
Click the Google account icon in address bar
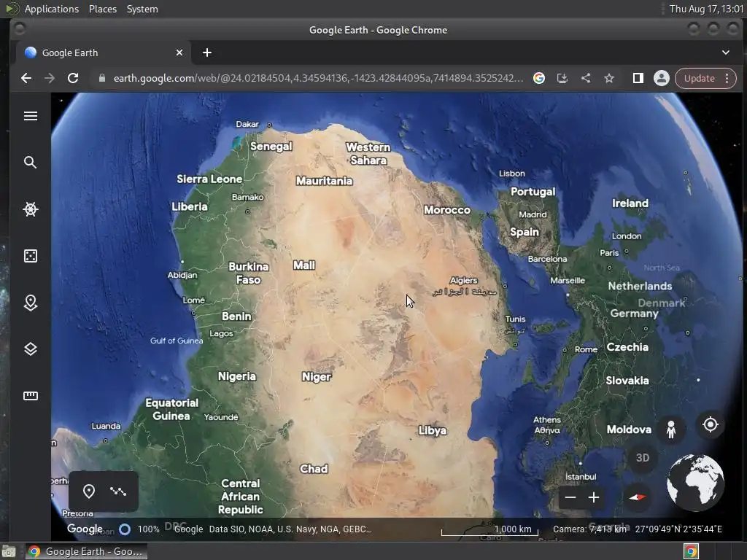(539, 78)
